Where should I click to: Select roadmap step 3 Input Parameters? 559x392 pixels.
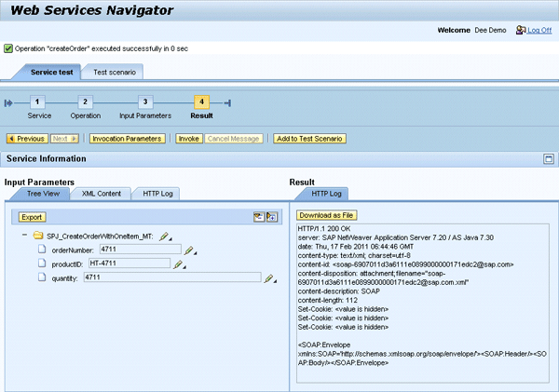point(144,102)
